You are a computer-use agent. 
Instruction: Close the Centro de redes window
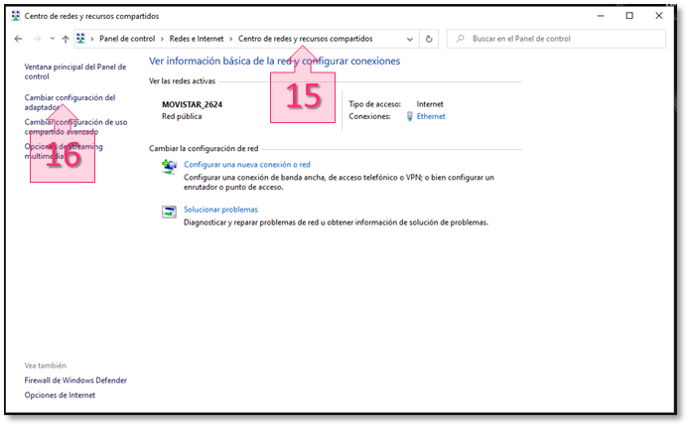[x=659, y=16]
